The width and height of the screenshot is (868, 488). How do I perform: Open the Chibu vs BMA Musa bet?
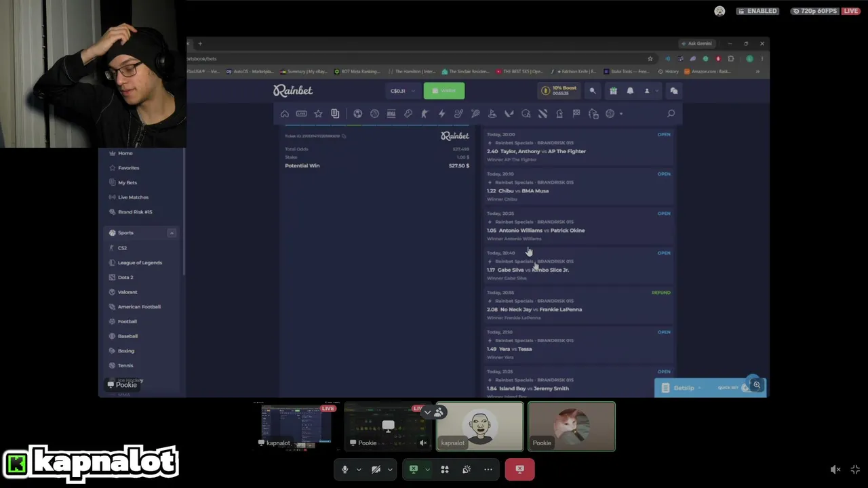click(x=578, y=186)
